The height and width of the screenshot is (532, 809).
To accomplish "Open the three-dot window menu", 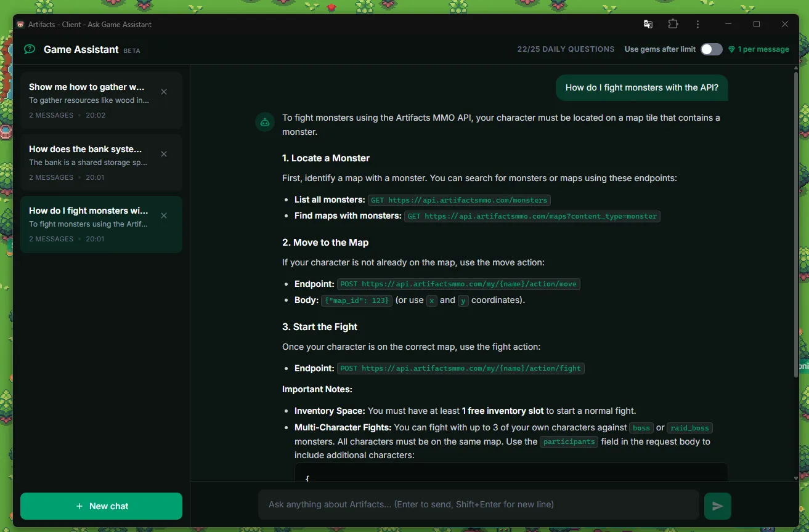I will click(697, 24).
